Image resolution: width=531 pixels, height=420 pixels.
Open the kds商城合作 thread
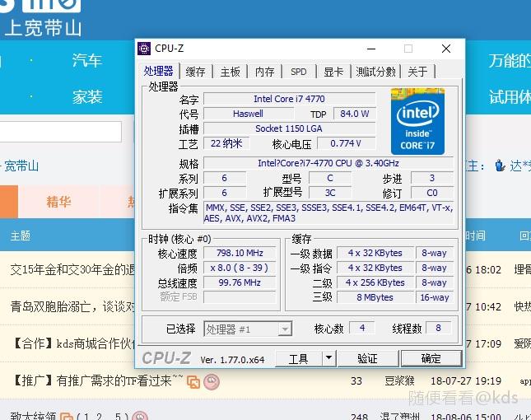coord(72,343)
